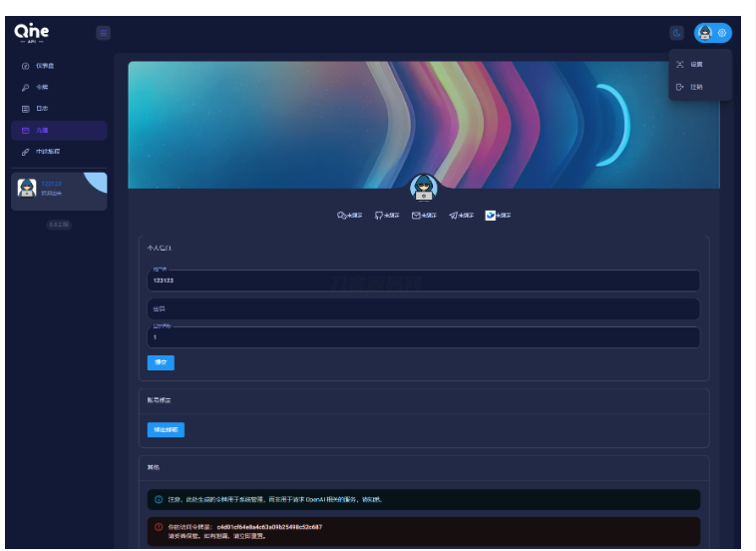The width and height of the screenshot is (756, 551).
Task: Click the Telegram unbound status icon
Action: [461, 215]
